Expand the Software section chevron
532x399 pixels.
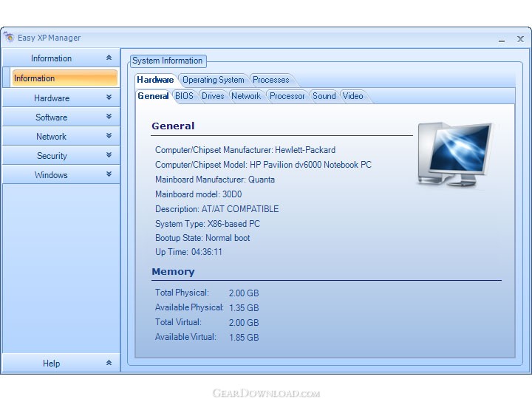109,117
